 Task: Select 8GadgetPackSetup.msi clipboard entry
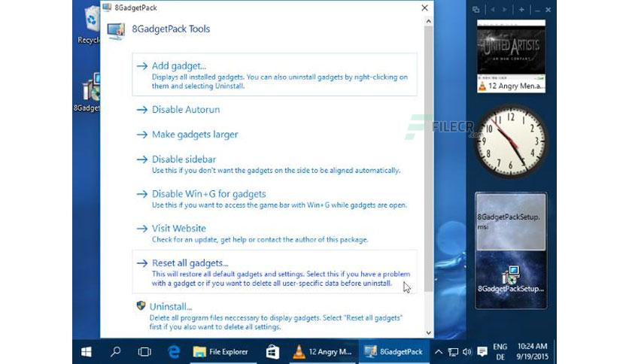511,222
